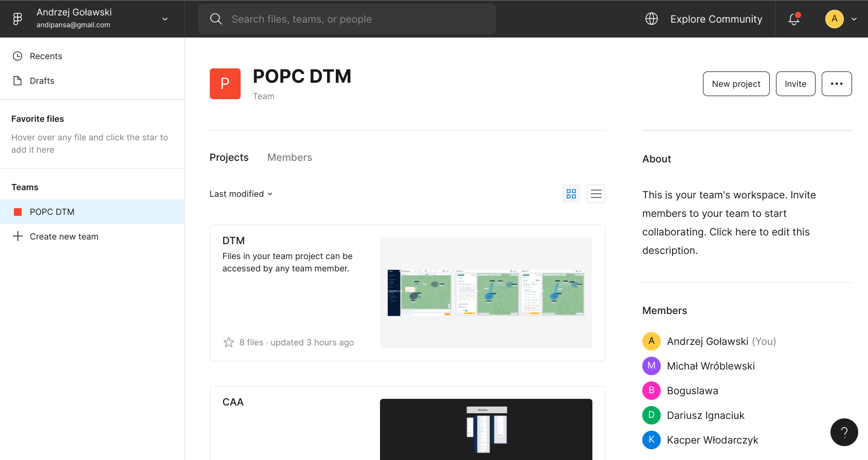Image resolution: width=868 pixels, height=460 pixels.
Task: Click the yellow A avatar in Members list
Action: coord(652,341)
